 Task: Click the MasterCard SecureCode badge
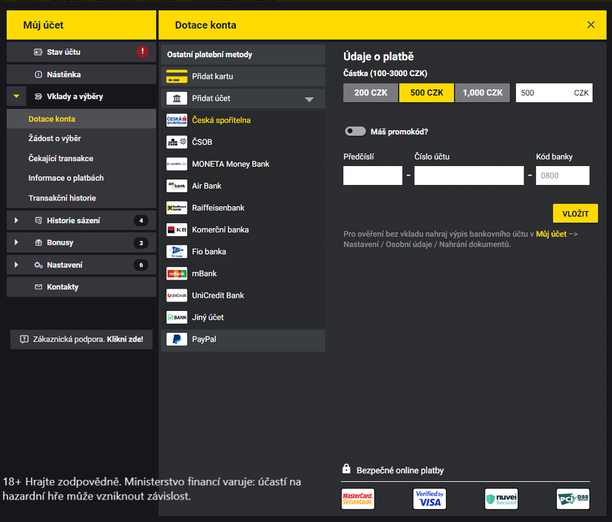(x=358, y=499)
